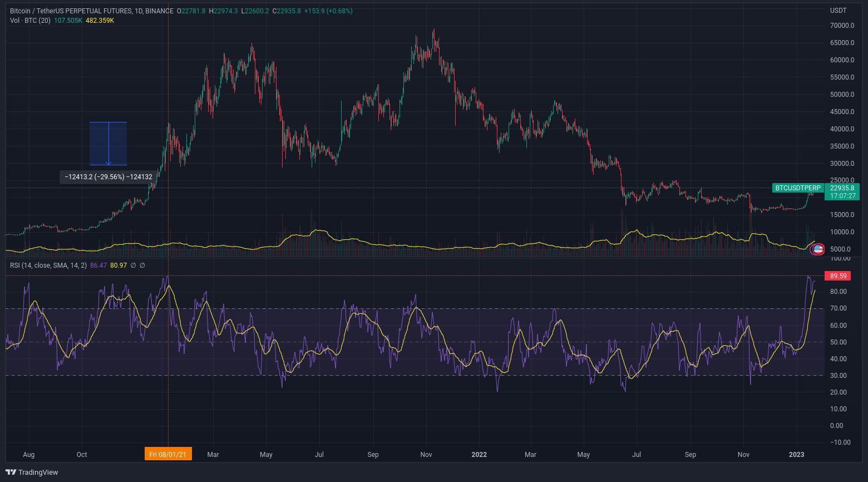
Task: Click the USDT currency label
Action: 838,11
